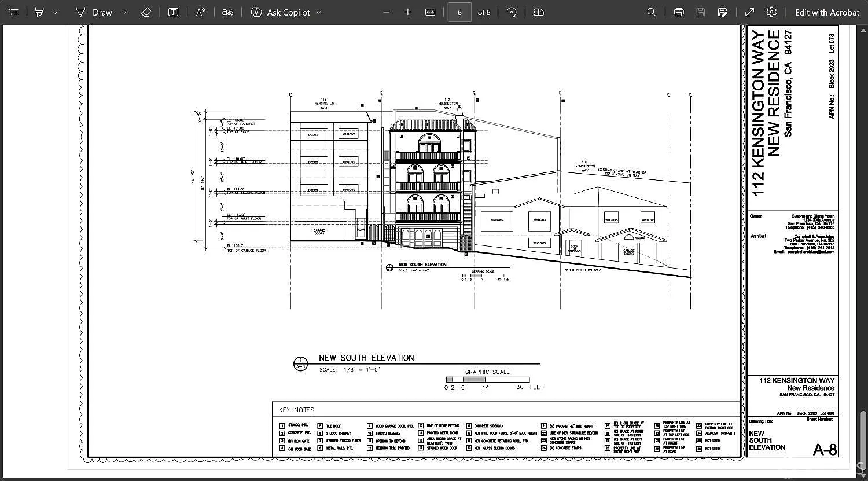868x481 pixels.
Task: Print the PDF document
Action: point(679,12)
